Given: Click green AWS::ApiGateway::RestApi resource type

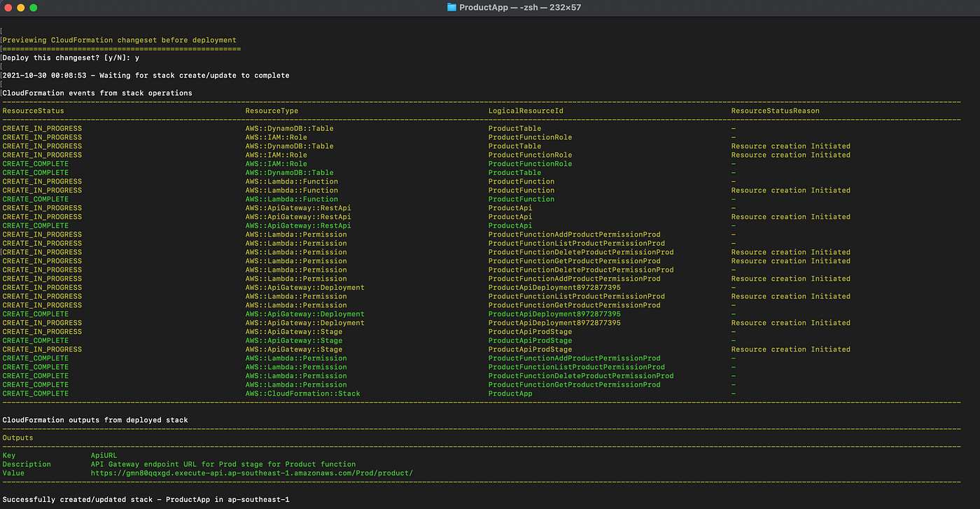Looking at the screenshot, I should tap(298, 225).
